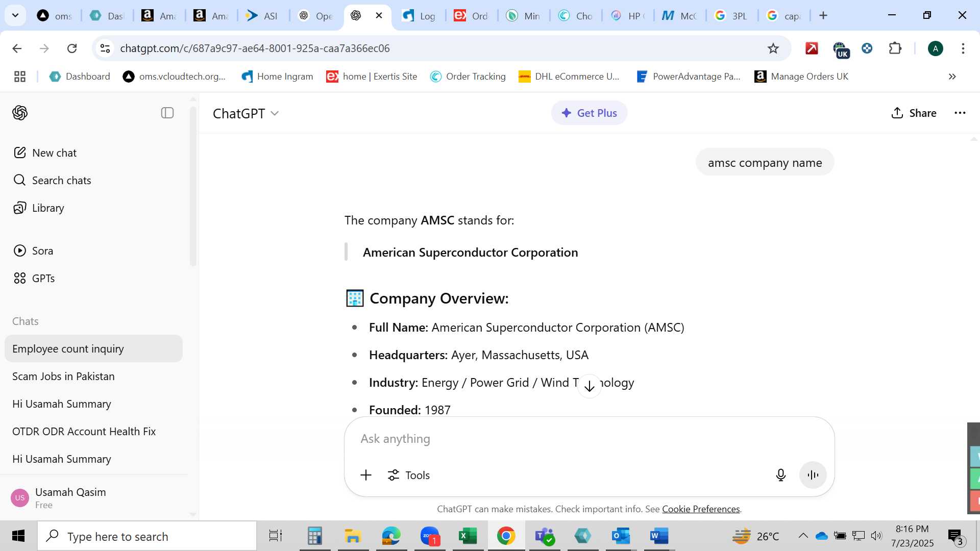Open Search chats

(x=52, y=180)
